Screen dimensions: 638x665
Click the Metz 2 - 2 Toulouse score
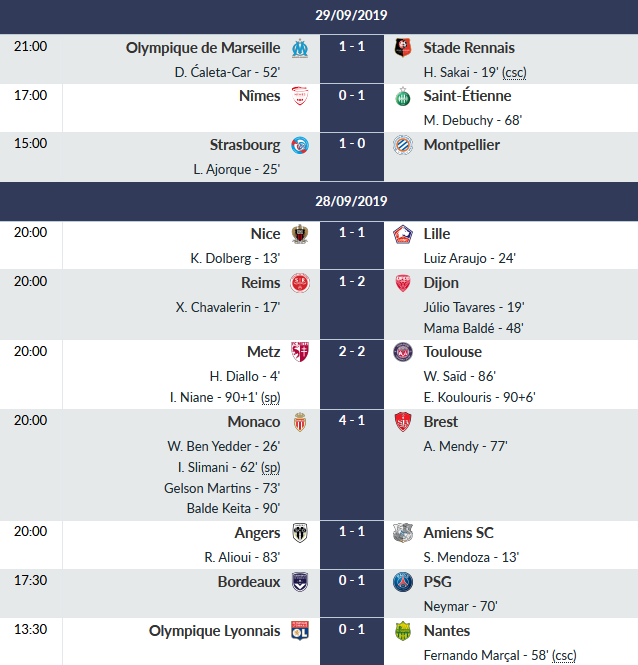click(351, 352)
